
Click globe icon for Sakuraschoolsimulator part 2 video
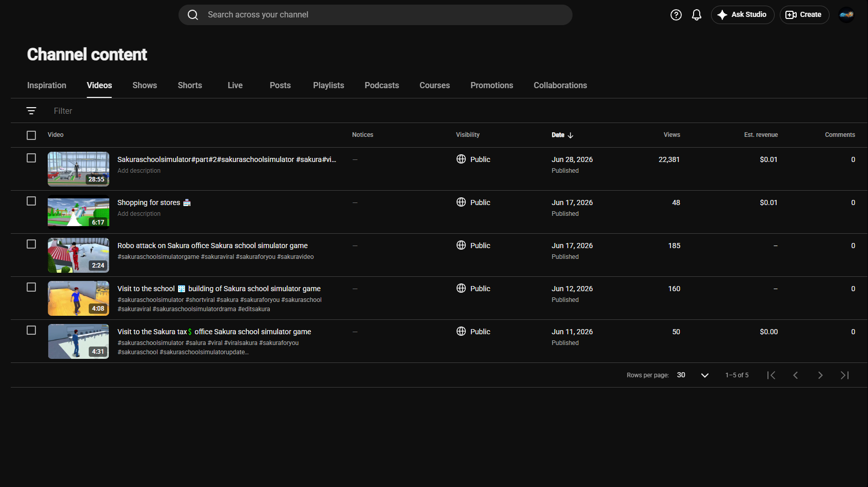click(x=461, y=159)
